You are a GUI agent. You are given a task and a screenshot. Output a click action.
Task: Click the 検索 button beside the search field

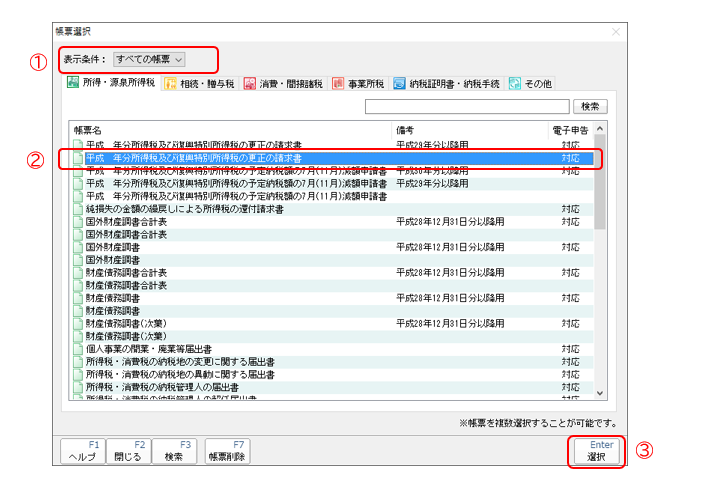pyautogui.click(x=590, y=107)
